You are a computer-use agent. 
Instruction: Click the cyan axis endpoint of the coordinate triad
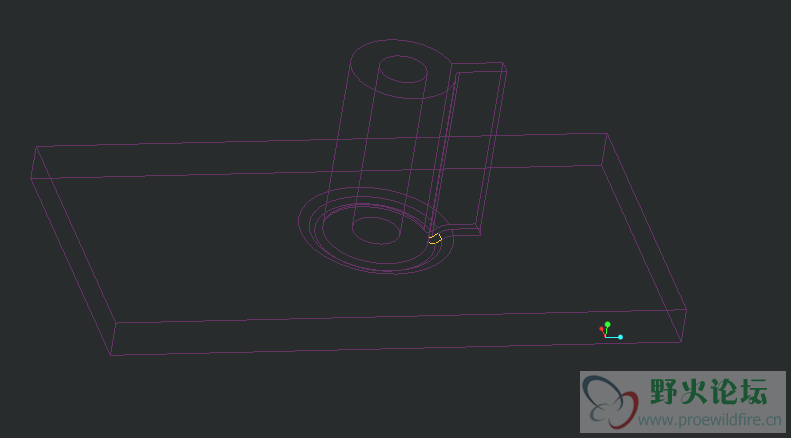tap(620, 337)
